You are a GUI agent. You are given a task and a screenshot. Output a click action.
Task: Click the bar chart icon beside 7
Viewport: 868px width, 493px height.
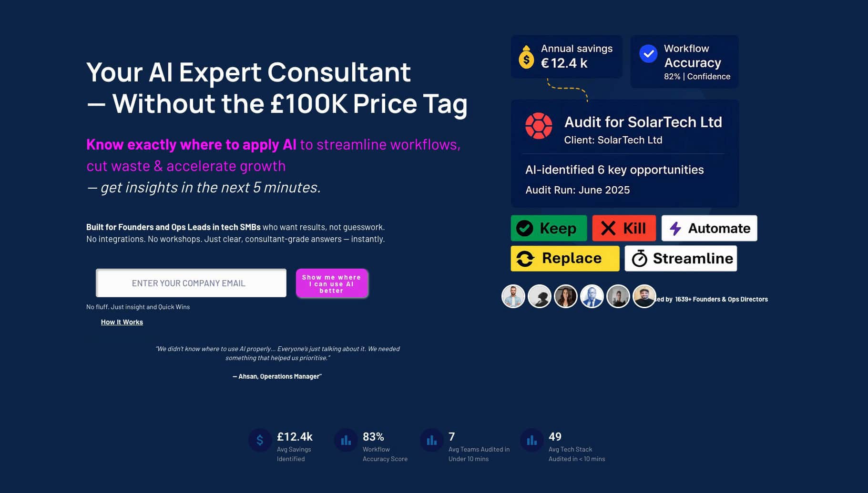431,440
